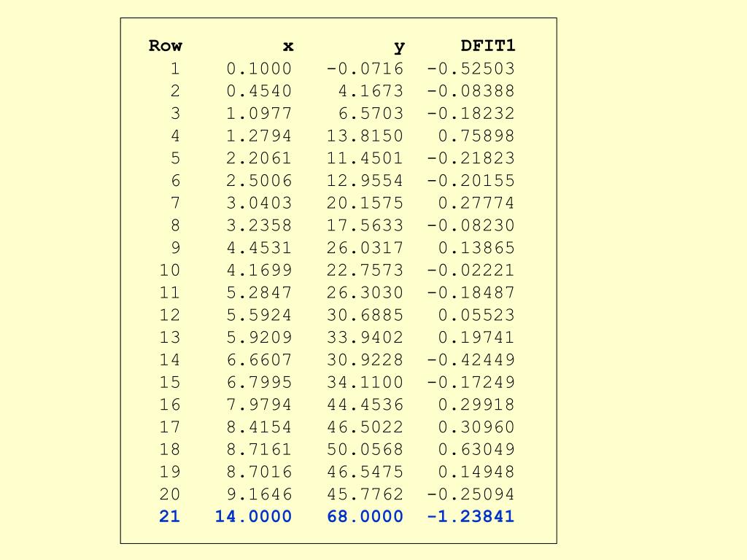Select DFIT1 value -0.21823

pos(471,158)
